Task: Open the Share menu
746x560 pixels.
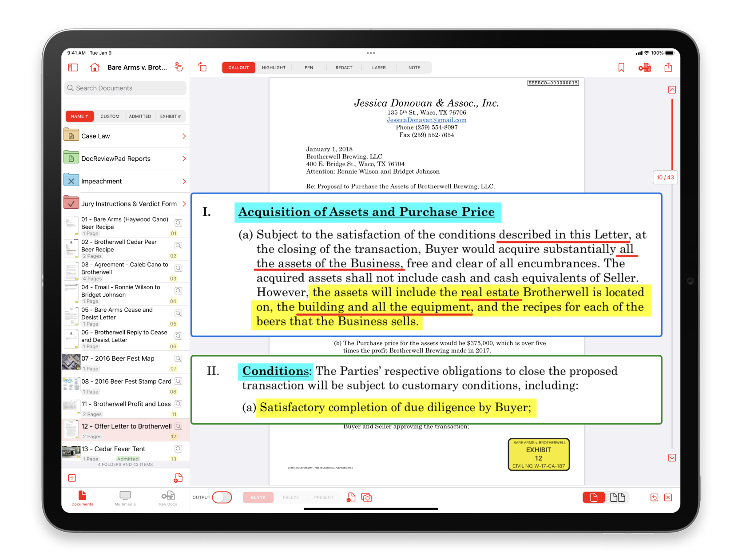Action: tap(669, 67)
